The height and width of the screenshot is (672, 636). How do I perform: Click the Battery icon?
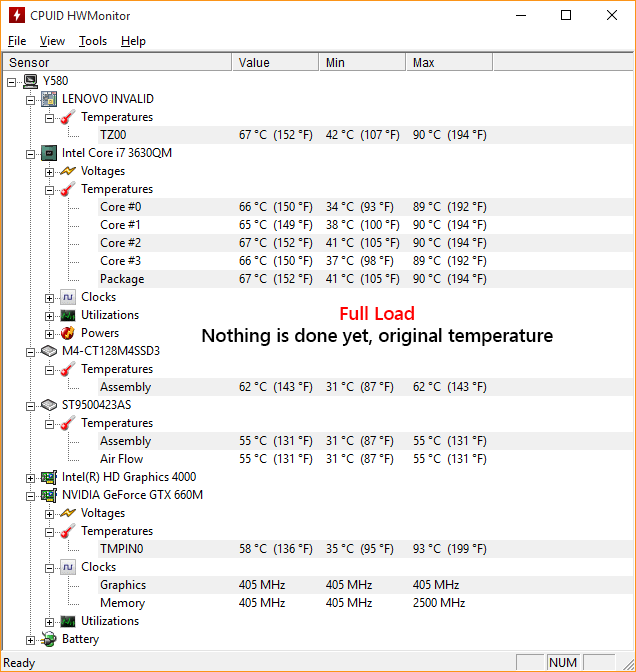point(49,639)
